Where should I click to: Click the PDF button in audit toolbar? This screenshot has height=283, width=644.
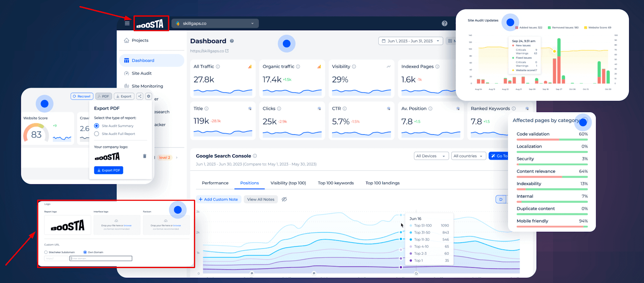coord(103,96)
